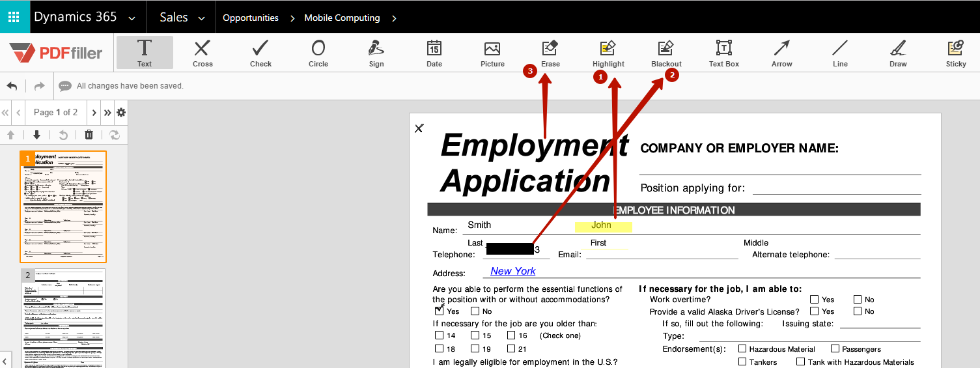
Task: Go to next page arrow
Action: point(94,113)
